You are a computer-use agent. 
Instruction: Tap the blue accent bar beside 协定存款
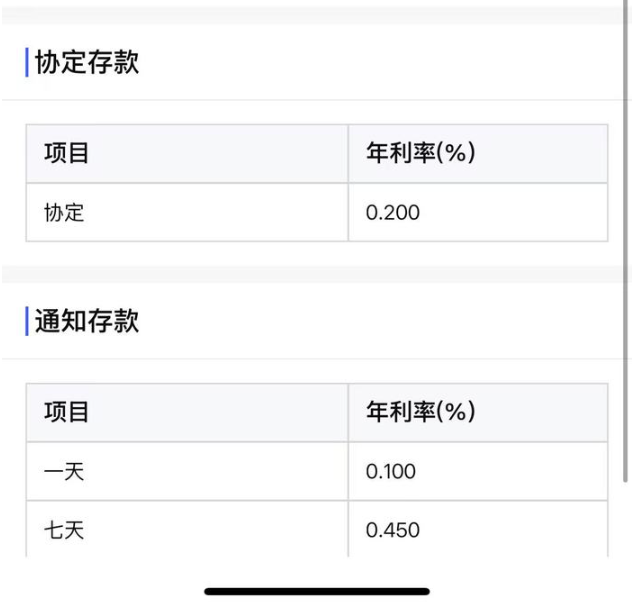point(27,62)
